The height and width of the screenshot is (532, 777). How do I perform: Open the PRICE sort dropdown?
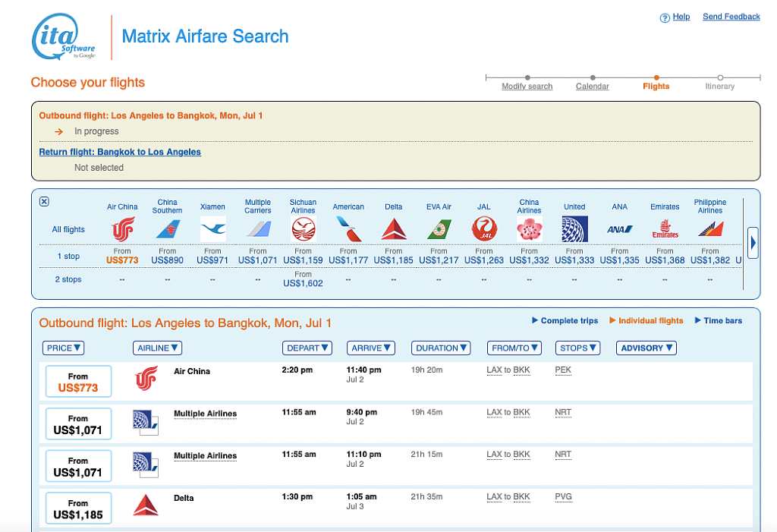pyautogui.click(x=64, y=348)
